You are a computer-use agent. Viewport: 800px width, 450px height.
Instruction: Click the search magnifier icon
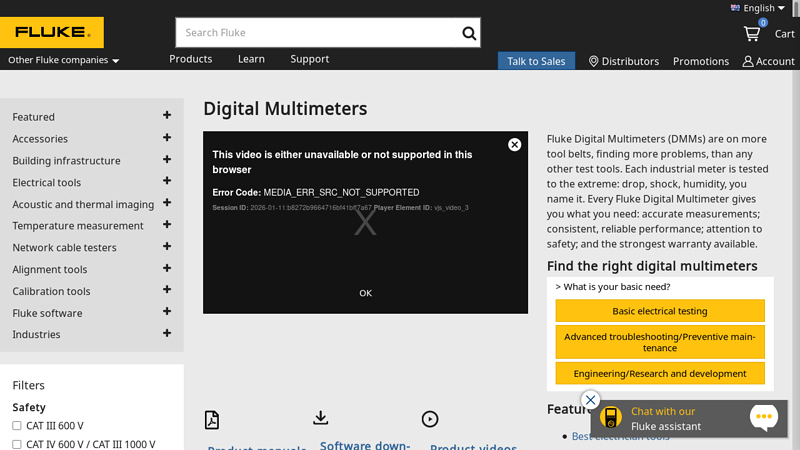469,33
